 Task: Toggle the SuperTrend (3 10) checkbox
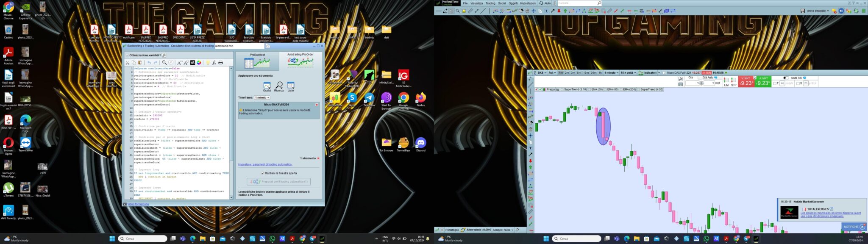pos(562,89)
